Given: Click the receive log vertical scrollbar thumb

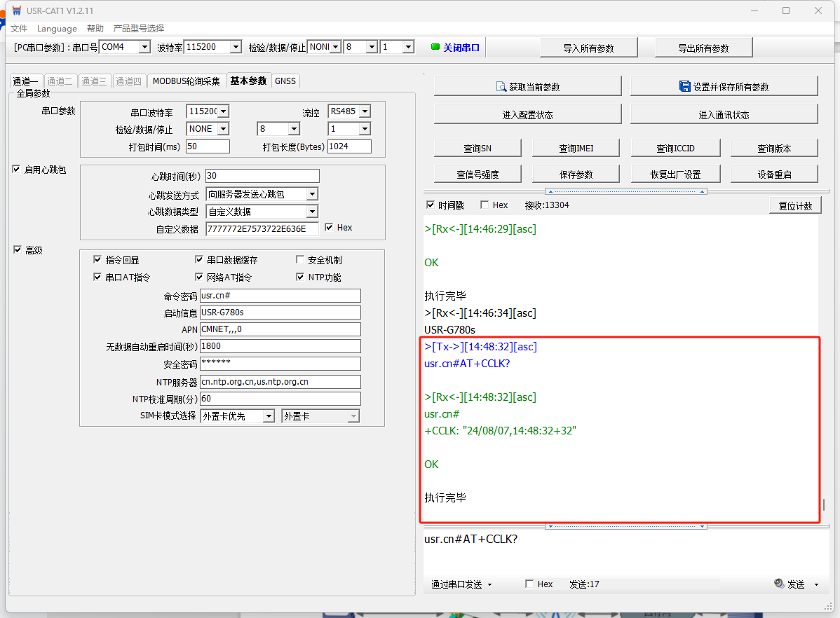Looking at the screenshot, I should (823, 504).
